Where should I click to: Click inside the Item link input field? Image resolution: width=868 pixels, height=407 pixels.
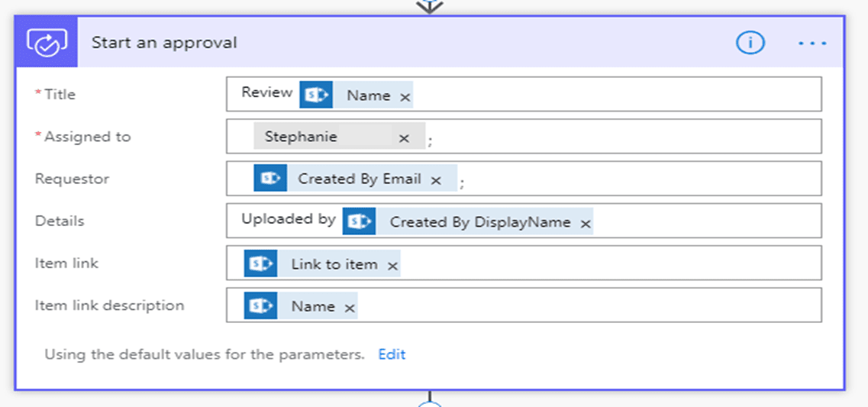[x=524, y=263]
